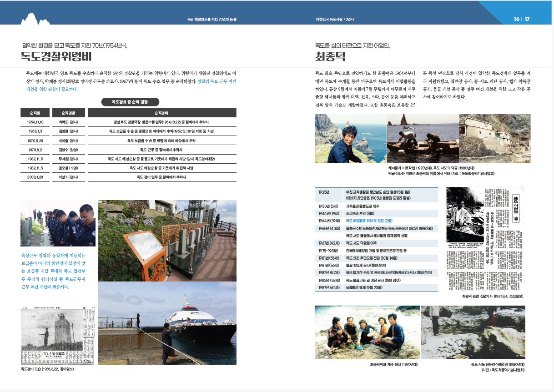
Task: Click the cell '독도 근무 중 절벽에서 추락사'
Action: point(161,150)
